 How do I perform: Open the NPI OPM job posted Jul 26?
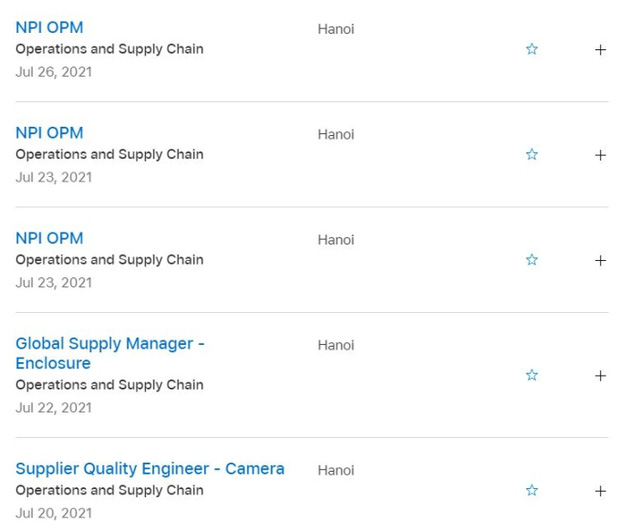[49, 28]
